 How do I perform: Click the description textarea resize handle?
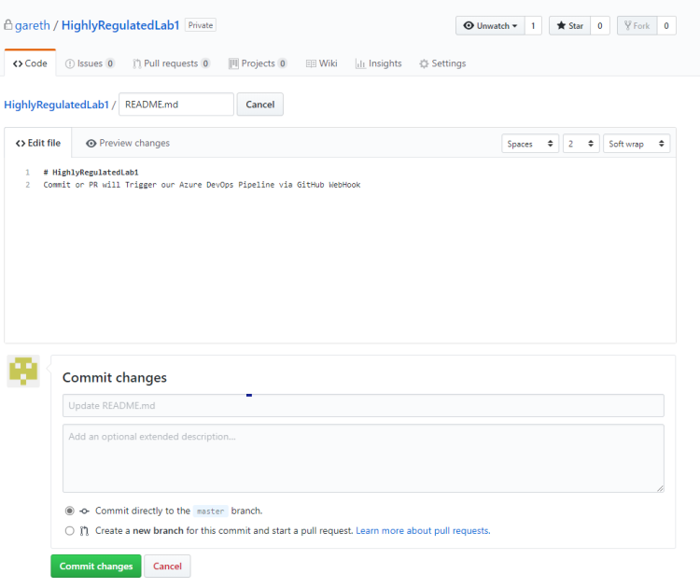pyautogui.click(x=660, y=488)
